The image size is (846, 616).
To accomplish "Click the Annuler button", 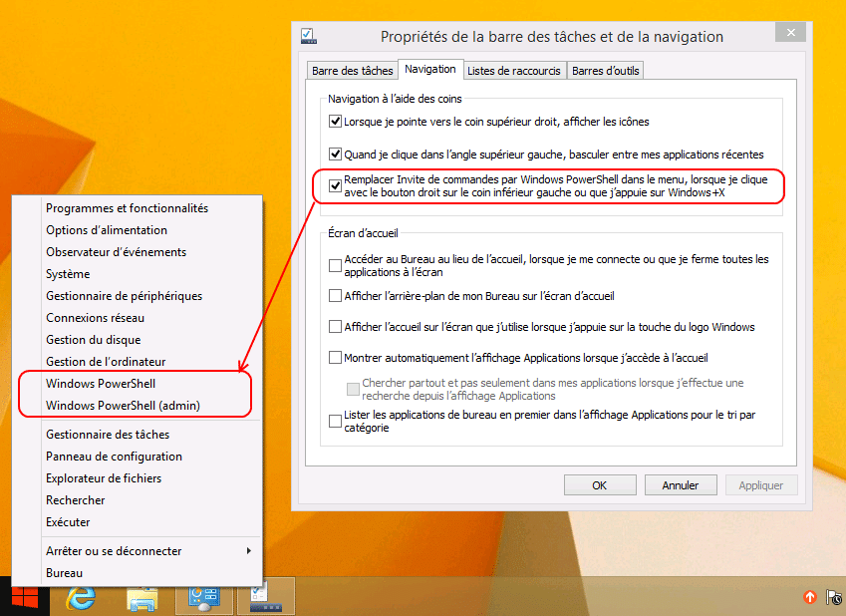I will [681, 484].
